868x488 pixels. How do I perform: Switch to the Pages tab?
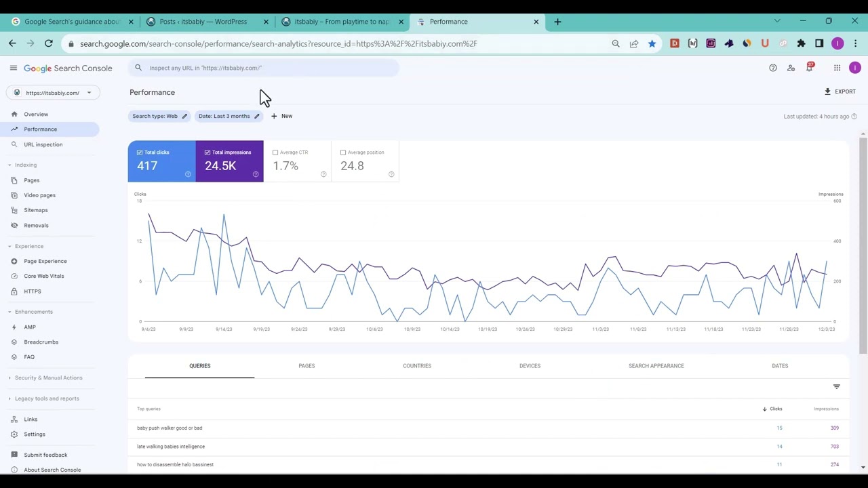click(x=307, y=366)
